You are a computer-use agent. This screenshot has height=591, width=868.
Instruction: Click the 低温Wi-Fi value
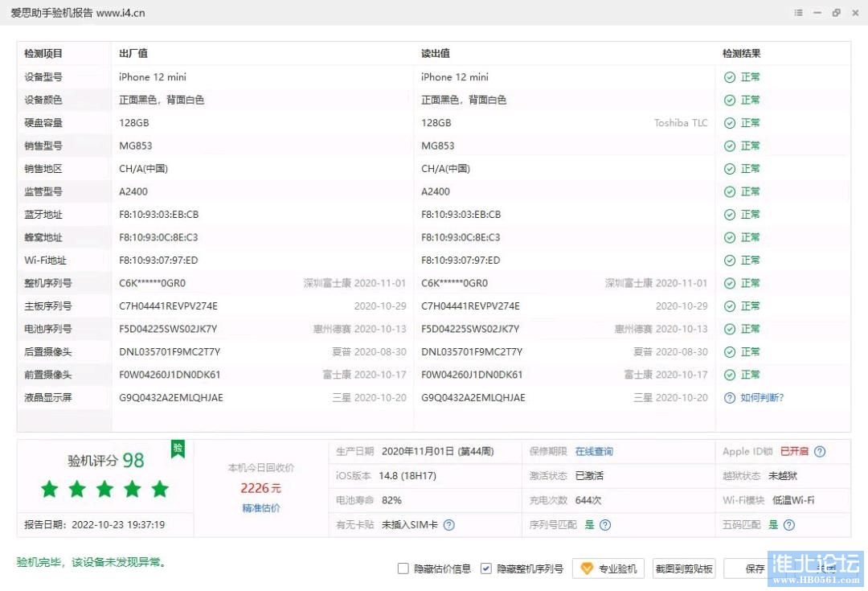[x=793, y=500]
